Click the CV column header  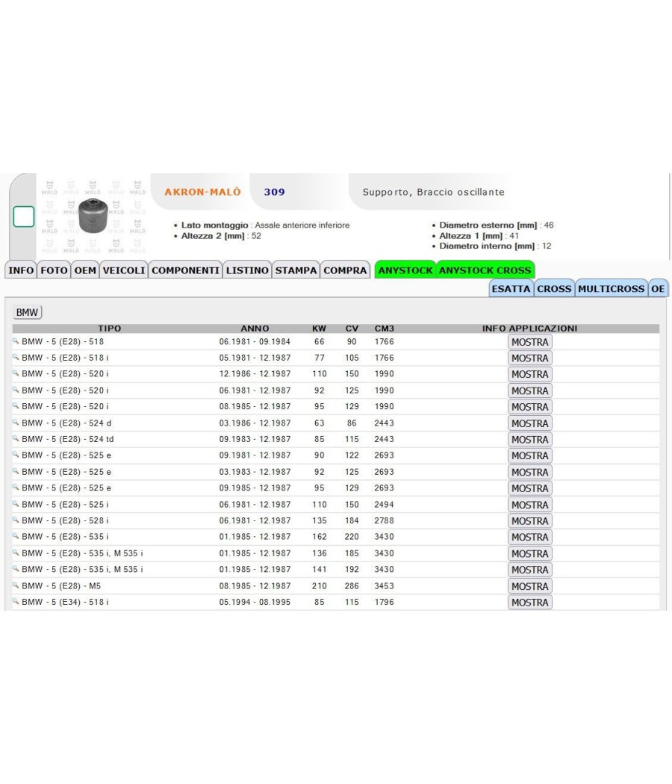352,329
